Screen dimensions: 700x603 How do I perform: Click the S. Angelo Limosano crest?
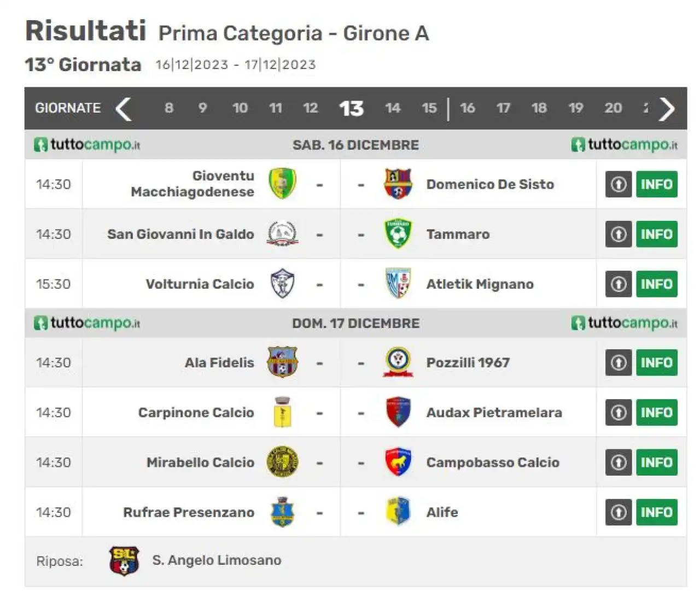point(124,561)
